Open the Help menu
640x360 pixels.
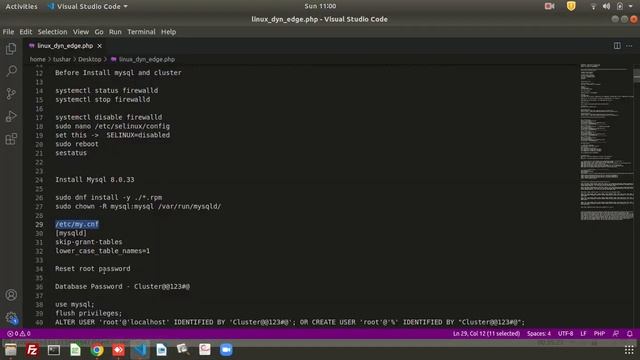[168, 32]
